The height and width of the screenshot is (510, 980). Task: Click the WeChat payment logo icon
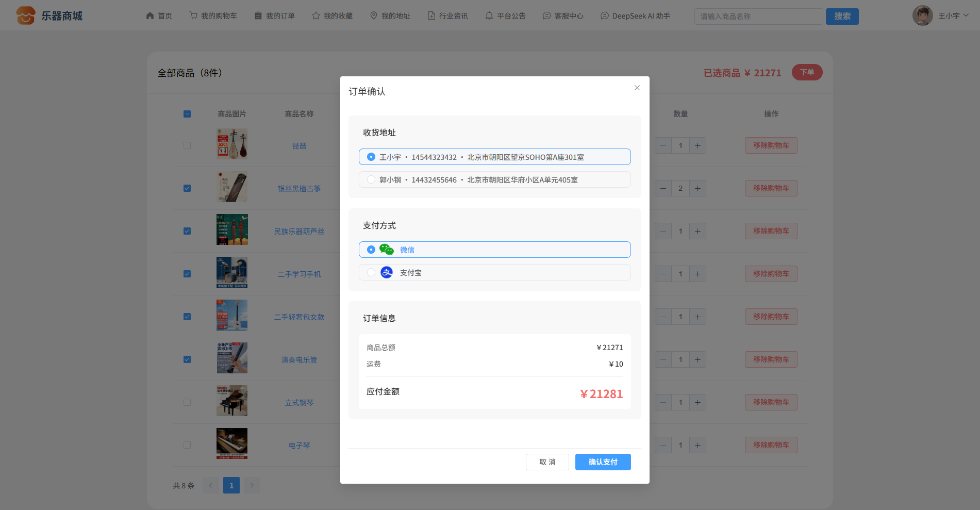[386, 250]
